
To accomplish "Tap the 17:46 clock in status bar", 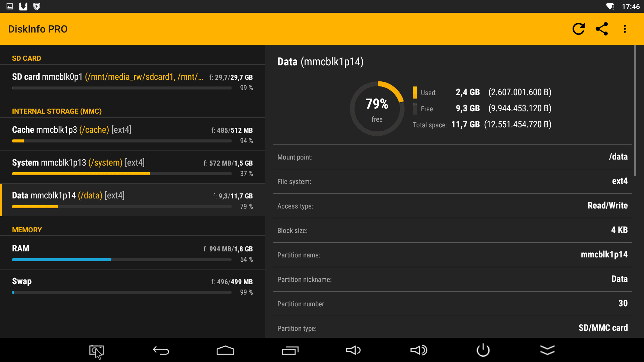I will coord(631,6).
